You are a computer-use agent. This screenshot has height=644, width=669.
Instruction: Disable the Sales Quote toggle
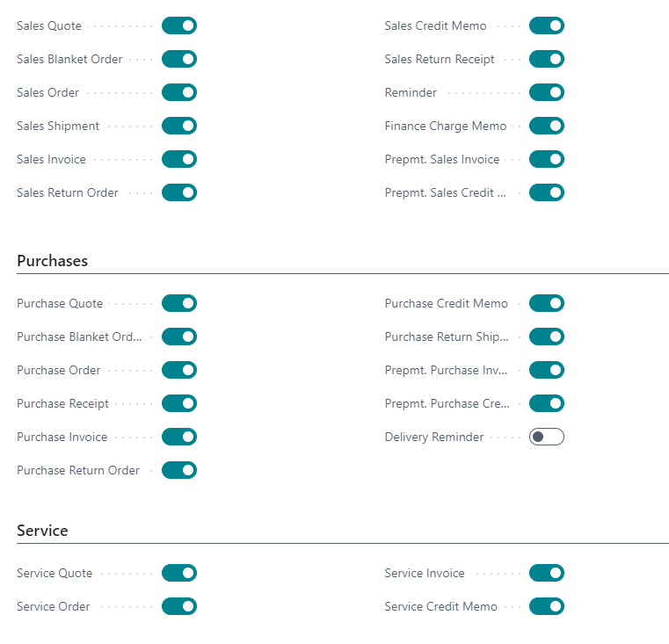coord(178,25)
